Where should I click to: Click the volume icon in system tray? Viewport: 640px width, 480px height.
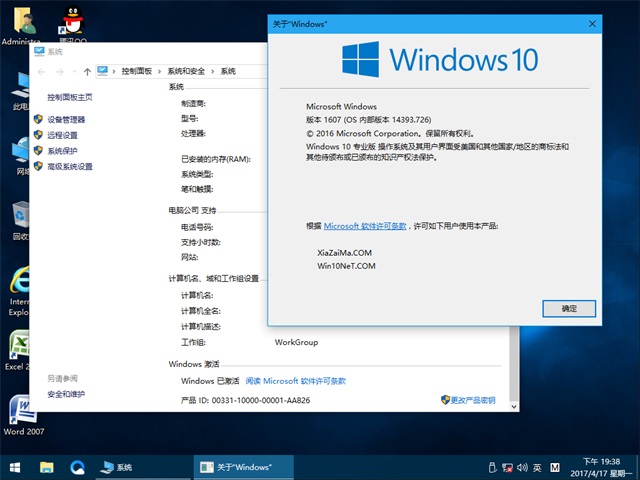click(x=523, y=467)
